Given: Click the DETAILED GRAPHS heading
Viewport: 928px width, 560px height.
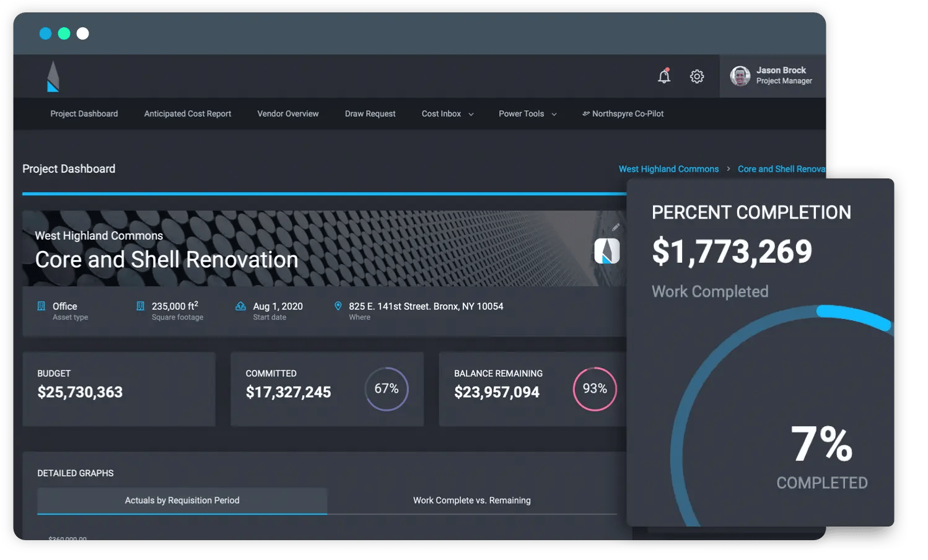Looking at the screenshot, I should point(76,473).
